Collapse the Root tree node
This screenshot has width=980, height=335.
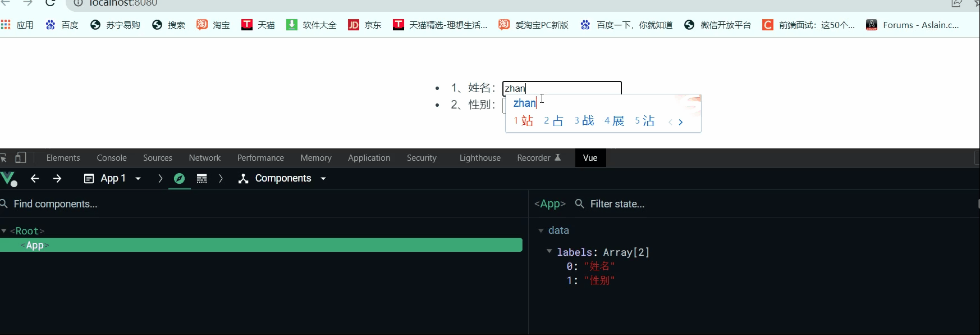[x=4, y=231]
